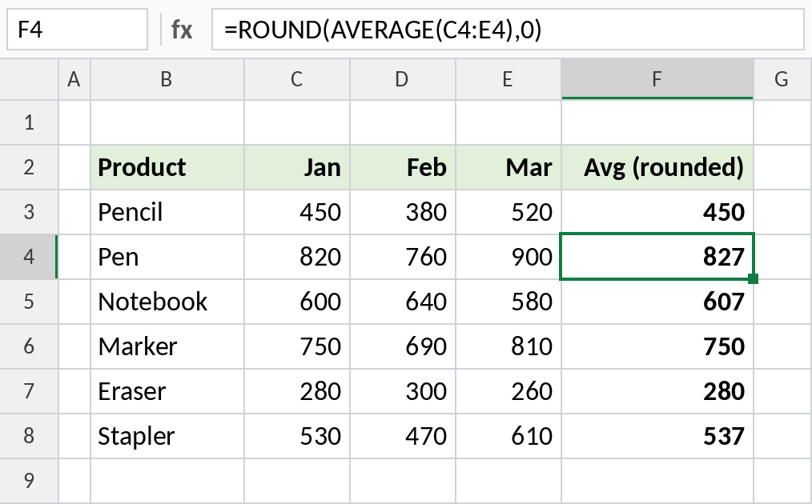Select the Stapler cell
Screen dimensions: 812x504
(167, 436)
